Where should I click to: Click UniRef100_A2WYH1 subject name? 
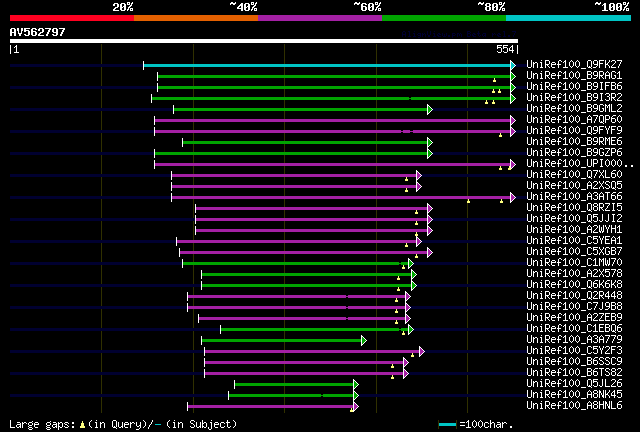[574, 230]
